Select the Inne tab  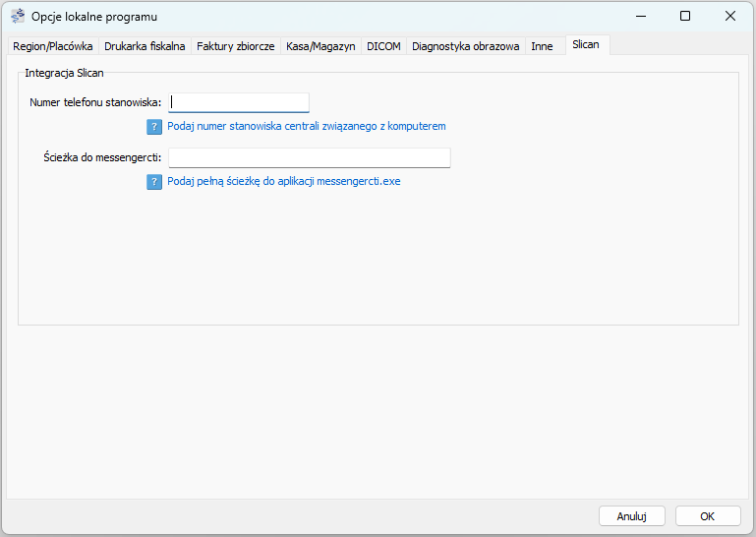542,46
